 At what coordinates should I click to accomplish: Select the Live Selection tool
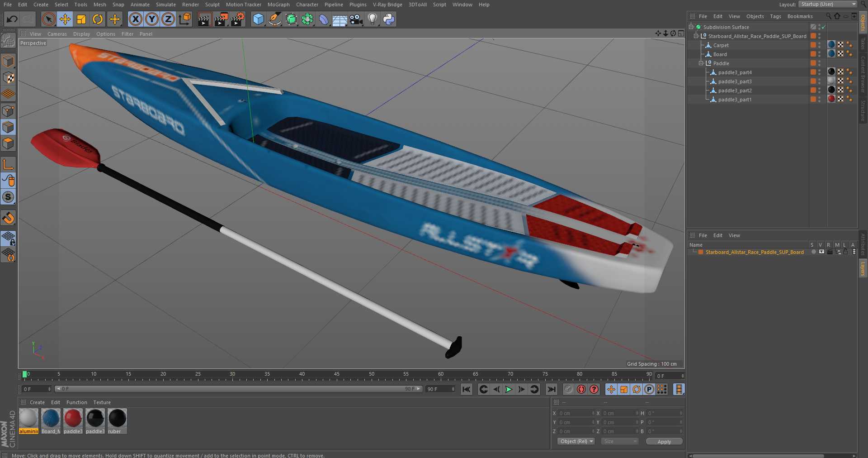48,19
